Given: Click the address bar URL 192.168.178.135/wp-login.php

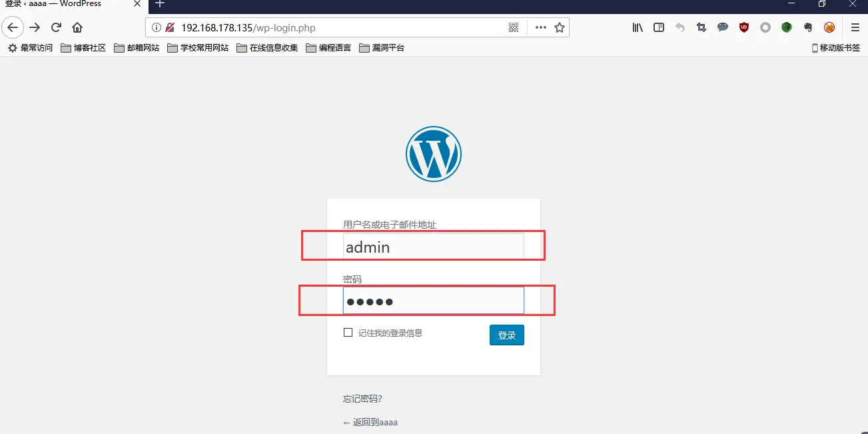Looking at the screenshot, I should 248,28.
